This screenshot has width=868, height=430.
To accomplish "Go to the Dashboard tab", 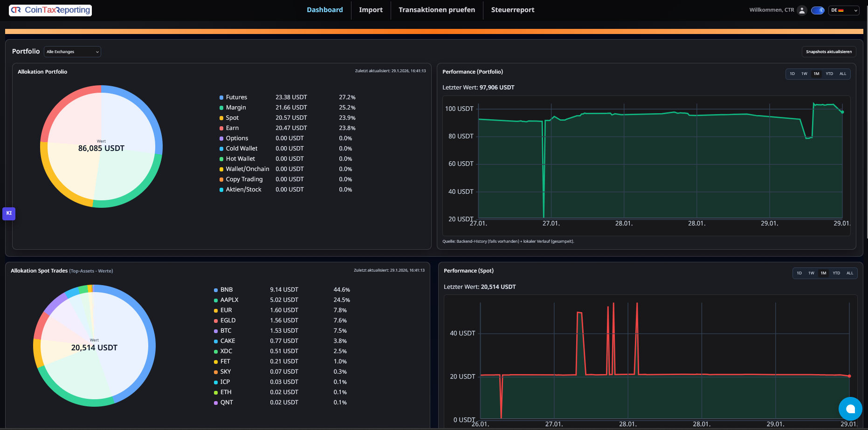I will point(324,10).
